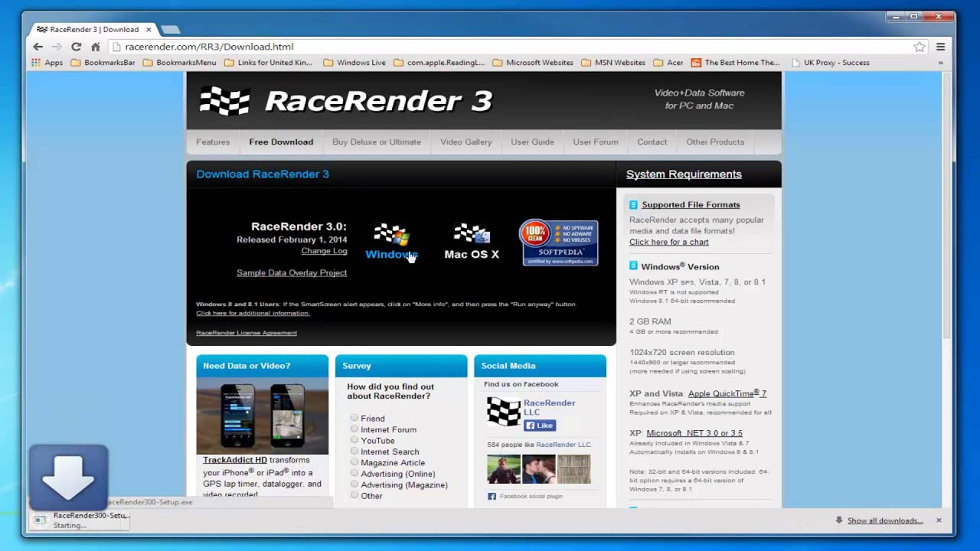This screenshot has height=551, width=980.
Task: Open the Acer bookmark folder
Action: tap(668, 63)
